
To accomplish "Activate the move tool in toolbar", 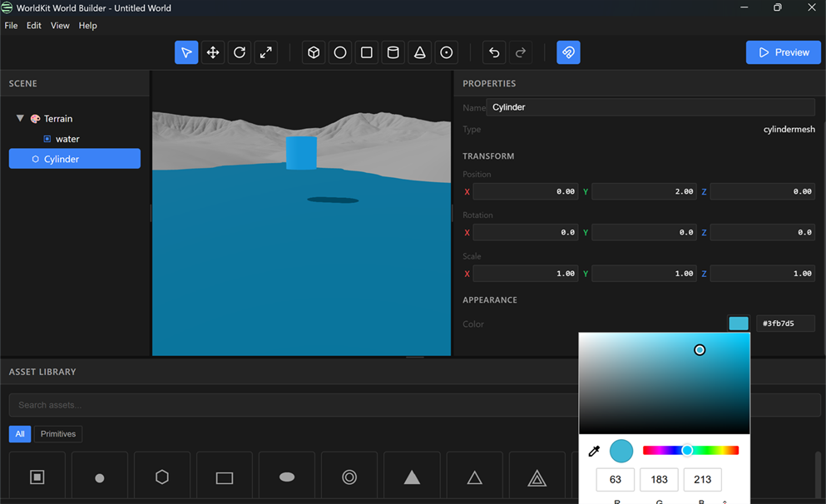I will (213, 52).
